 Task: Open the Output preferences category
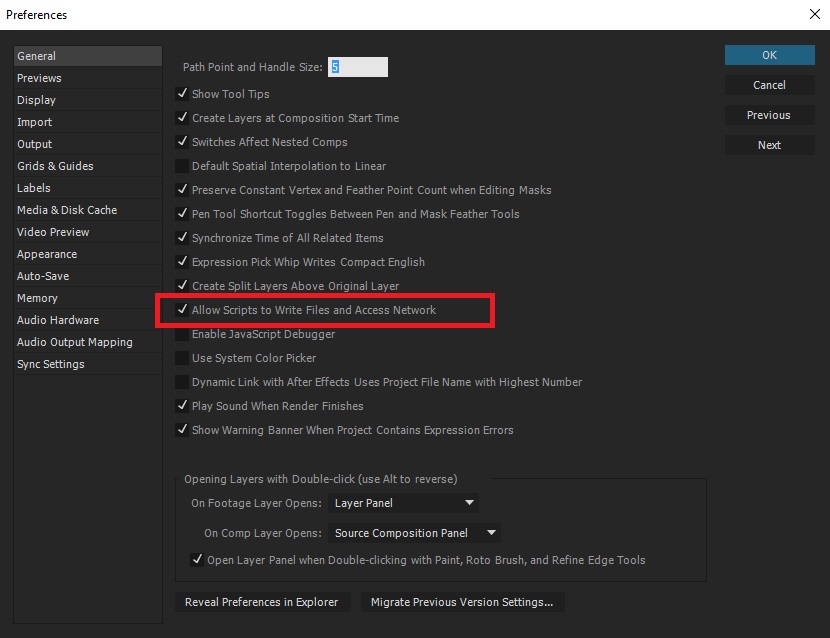coord(88,144)
